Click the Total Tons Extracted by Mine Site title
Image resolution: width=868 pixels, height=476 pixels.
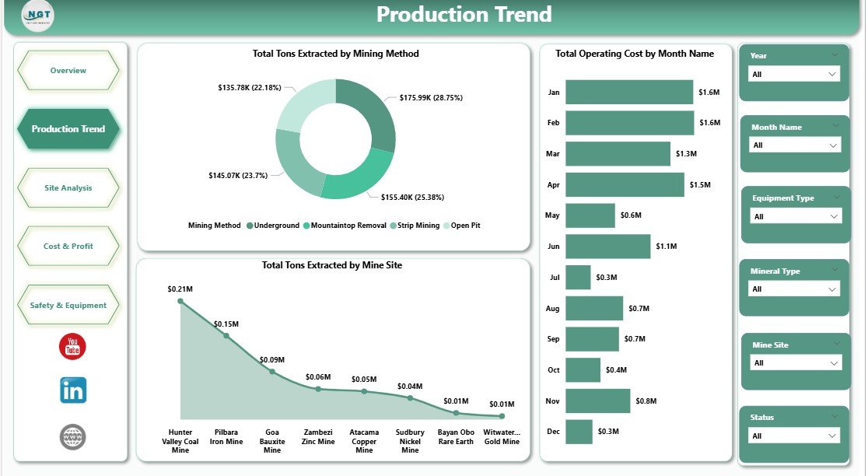tap(332, 265)
